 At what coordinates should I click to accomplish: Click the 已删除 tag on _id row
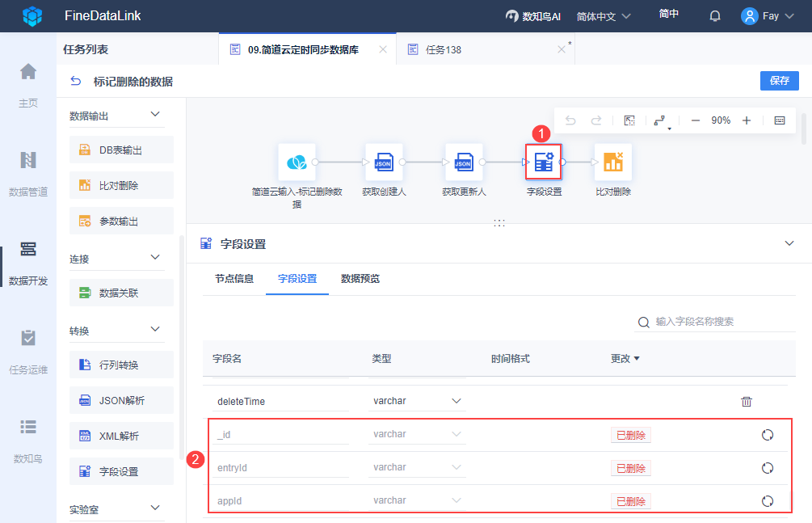(631, 435)
